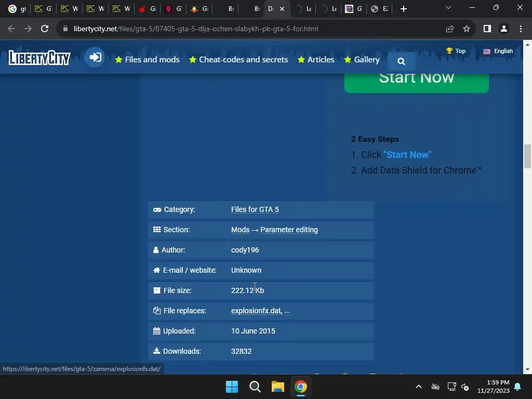The width and height of the screenshot is (532, 399).
Task: Click the Category gamepad icon
Action: click(x=157, y=210)
